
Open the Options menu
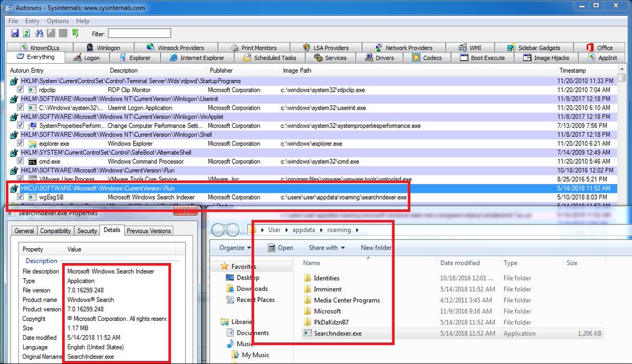click(x=58, y=21)
